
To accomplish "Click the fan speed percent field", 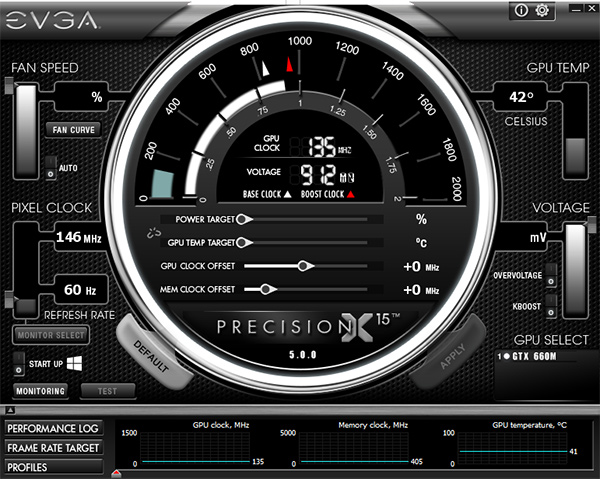I will (x=80, y=97).
